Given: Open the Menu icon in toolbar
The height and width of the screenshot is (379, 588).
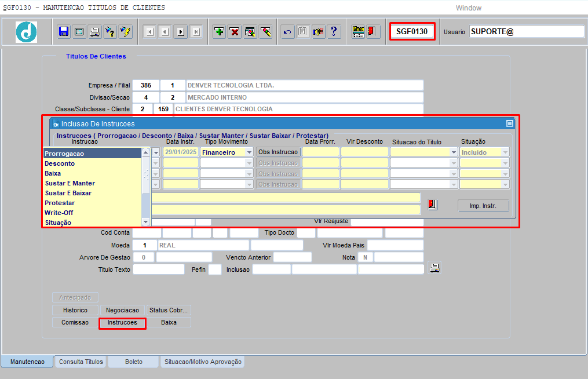Looking at the screenshot, I should 358,31.
